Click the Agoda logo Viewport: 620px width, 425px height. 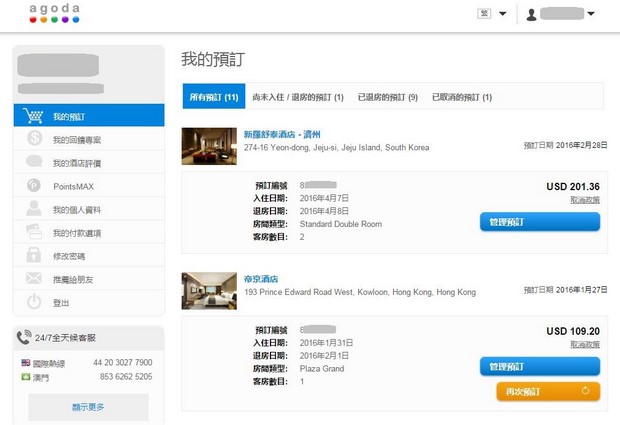click(54, 13)
